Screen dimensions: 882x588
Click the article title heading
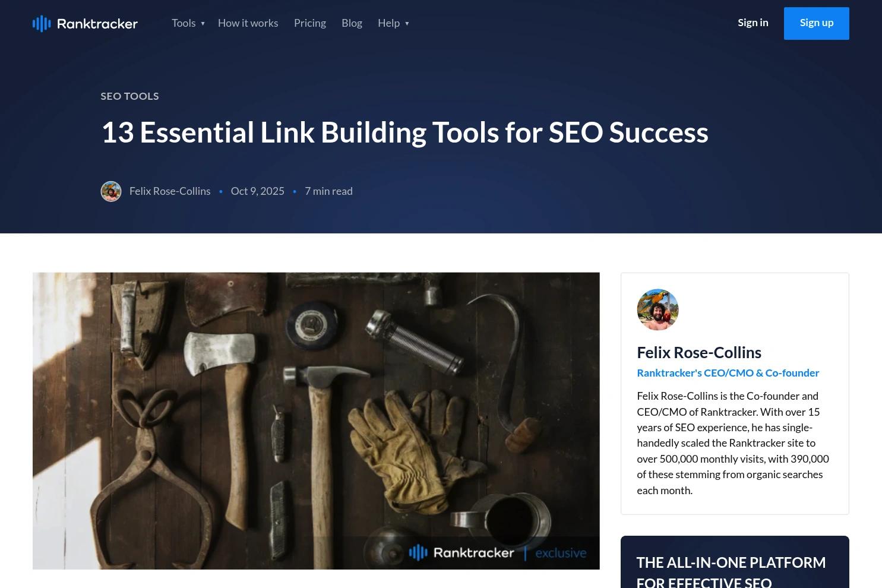click(404, 132)
